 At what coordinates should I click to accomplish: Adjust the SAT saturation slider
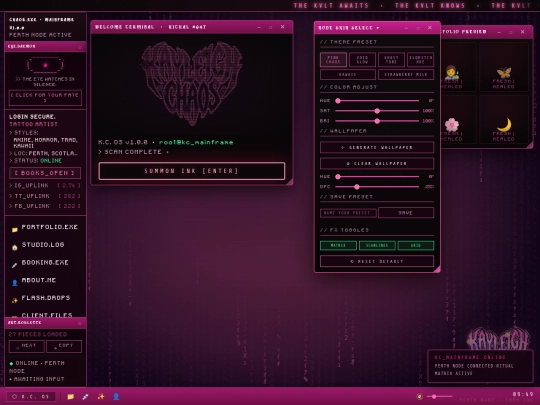pos(377,111)
